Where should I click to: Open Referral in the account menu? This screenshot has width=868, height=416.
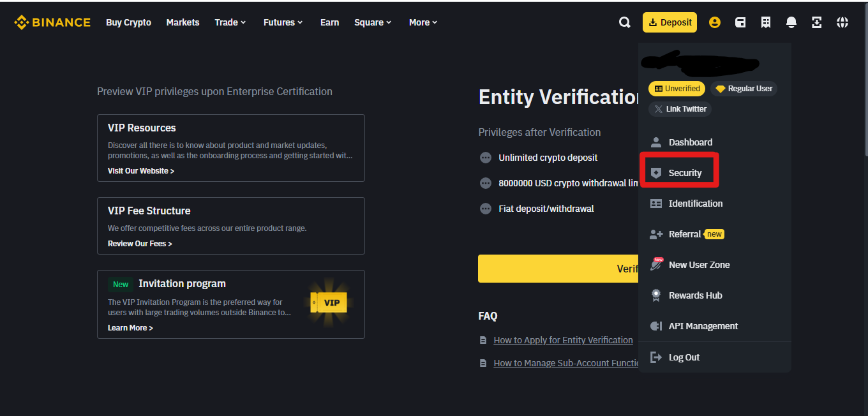coord(715,234)
